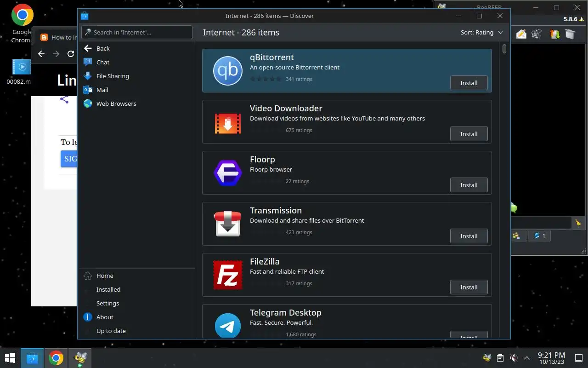
Task: Open the Chat category
Action: point(137,62)
